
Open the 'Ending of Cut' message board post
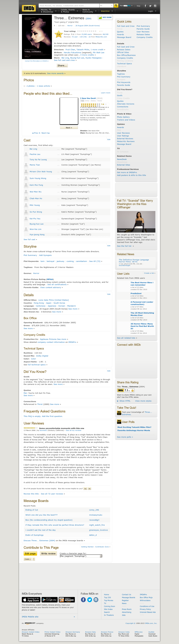click(32, 510)
